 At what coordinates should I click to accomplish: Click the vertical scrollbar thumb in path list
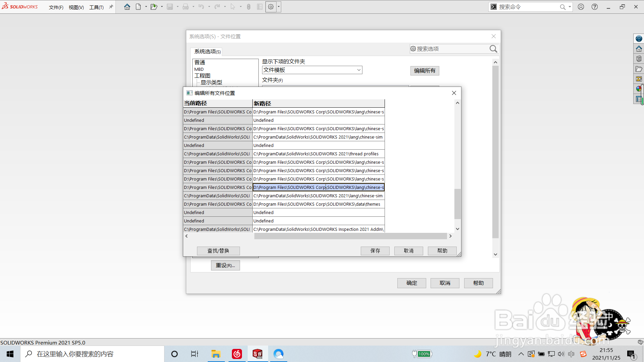coord(457,204)
